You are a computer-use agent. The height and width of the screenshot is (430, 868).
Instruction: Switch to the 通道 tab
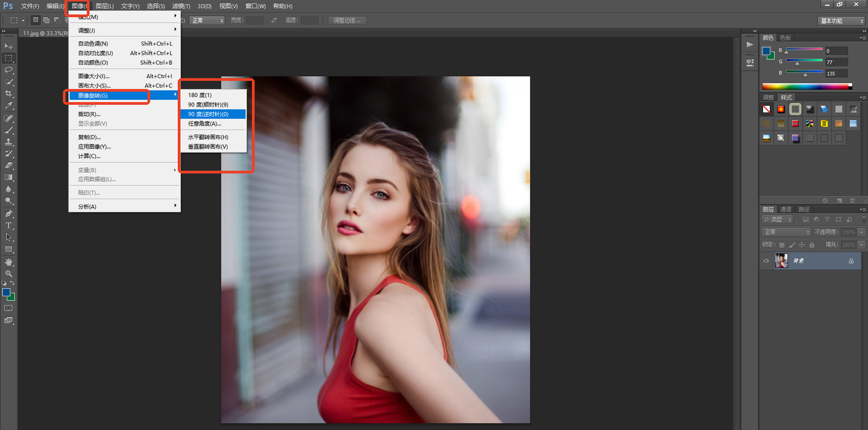[785, 210]
